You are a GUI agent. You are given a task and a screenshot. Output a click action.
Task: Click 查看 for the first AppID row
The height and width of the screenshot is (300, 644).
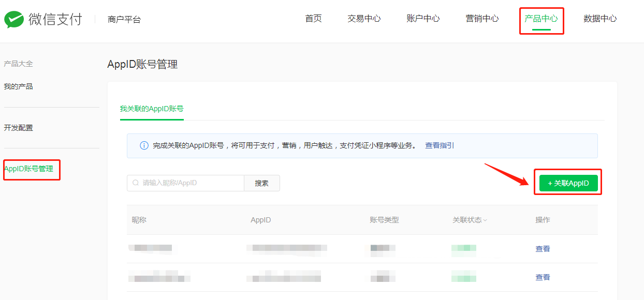pyautogui.click(x=543, y=249)
